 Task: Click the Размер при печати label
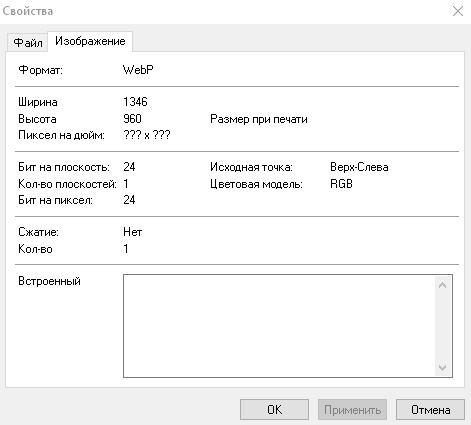coord(259,119)
